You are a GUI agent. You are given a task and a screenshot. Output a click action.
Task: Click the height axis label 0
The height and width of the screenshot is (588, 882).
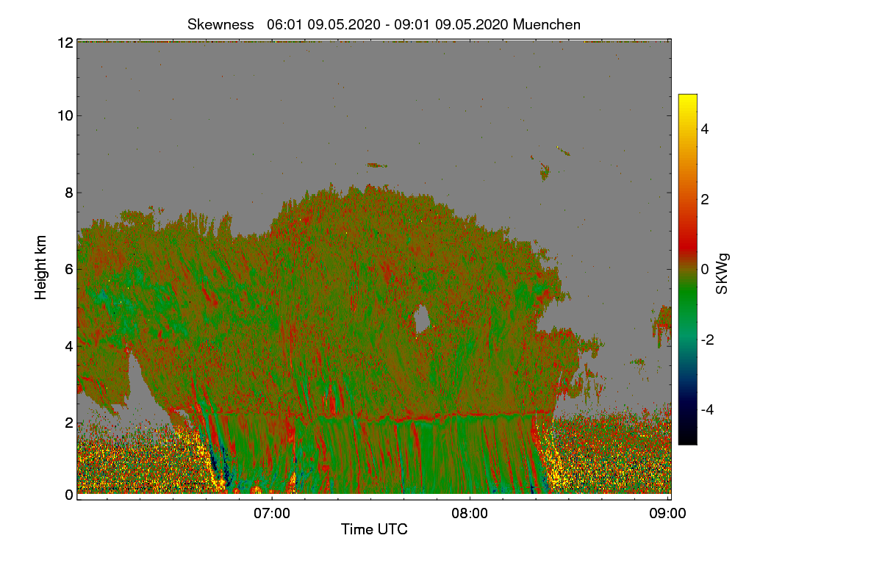click(x=69, y=495)
